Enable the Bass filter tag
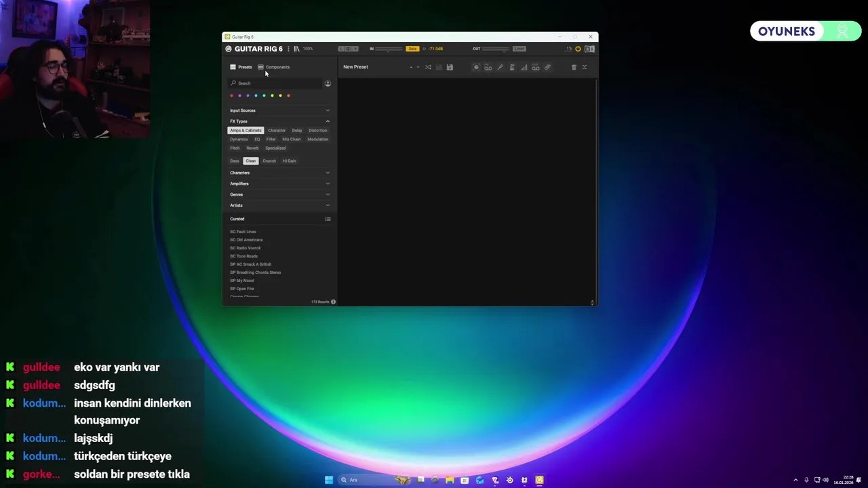Viewport: 868px width, 488px height. tap(235, 161)
